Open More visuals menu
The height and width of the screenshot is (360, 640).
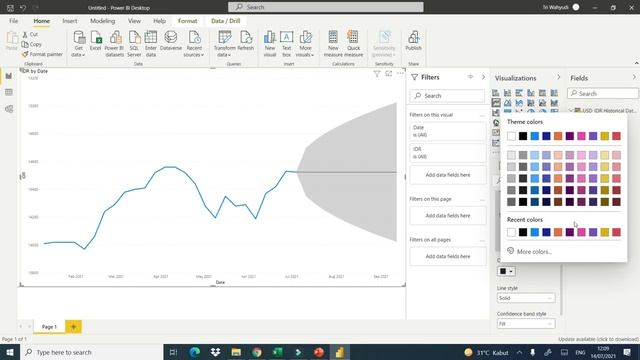(x=305, y=43)
